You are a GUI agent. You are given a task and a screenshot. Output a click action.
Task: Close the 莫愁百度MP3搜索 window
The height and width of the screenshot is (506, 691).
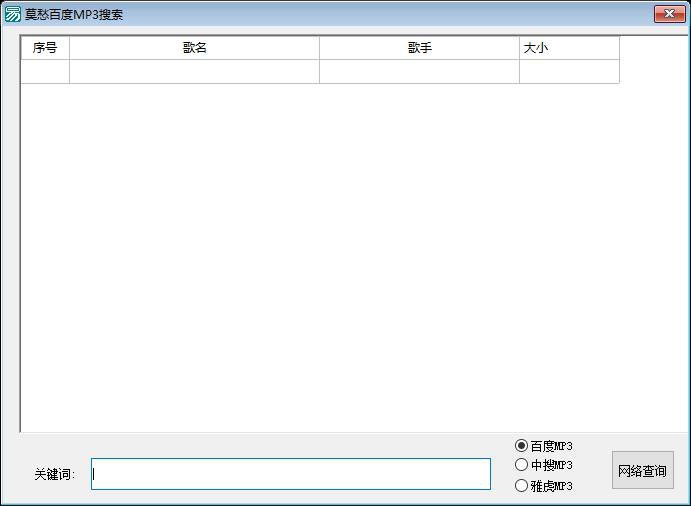tap(668, 13)
